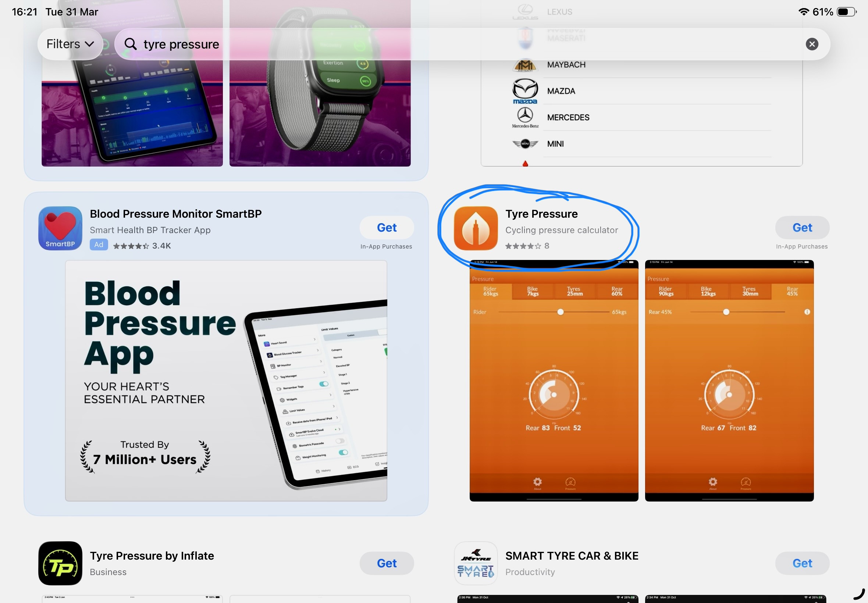The height and width of the screenshot is (603, 868).
Task: Click the search magnifying glass icon
Action: coord(130,44)
